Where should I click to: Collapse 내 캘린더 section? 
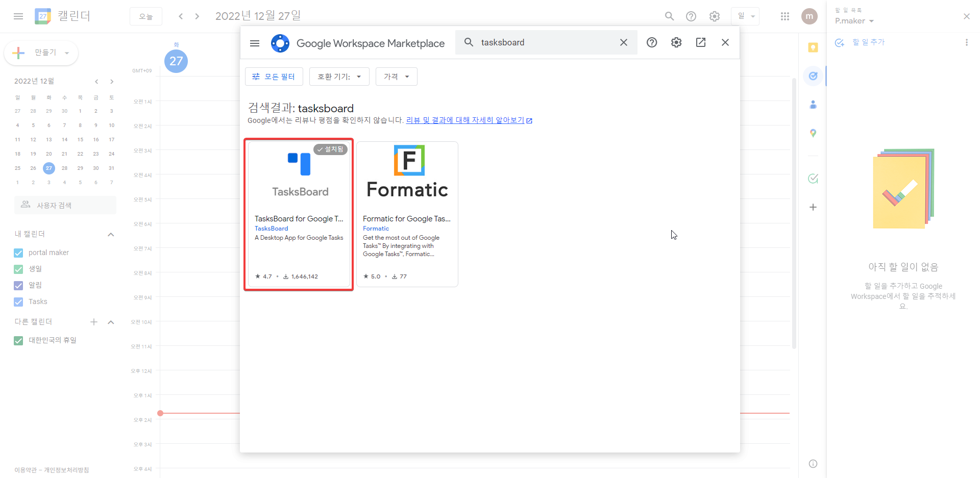click(x=111, y=234)
